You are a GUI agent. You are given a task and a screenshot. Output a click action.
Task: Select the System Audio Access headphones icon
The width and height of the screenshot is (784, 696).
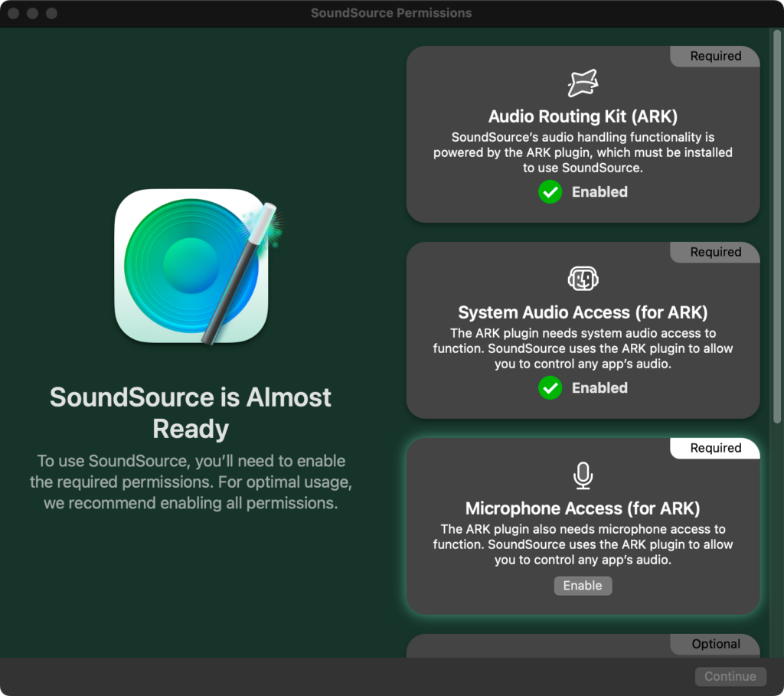point(583,279)
